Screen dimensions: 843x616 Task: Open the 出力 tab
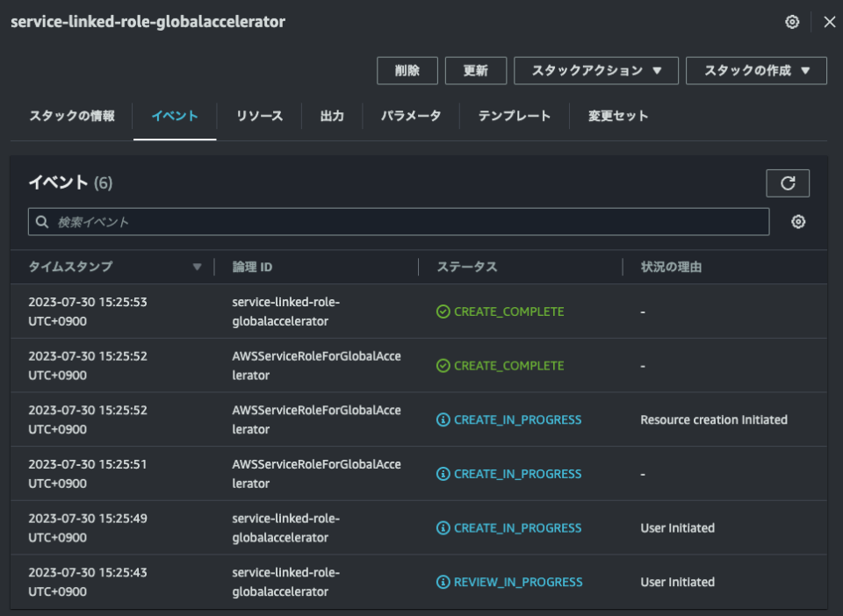(x=331, y=115)
